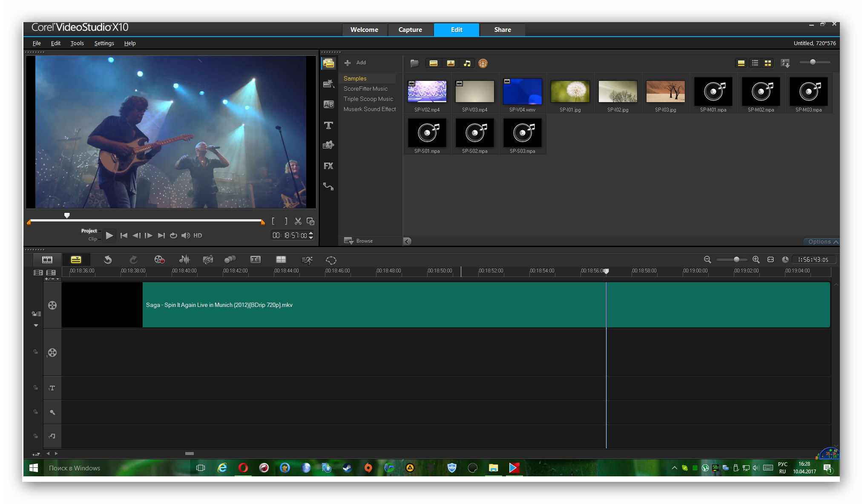
Task: Open the Auto Music tool
Action: pos(208,260)
